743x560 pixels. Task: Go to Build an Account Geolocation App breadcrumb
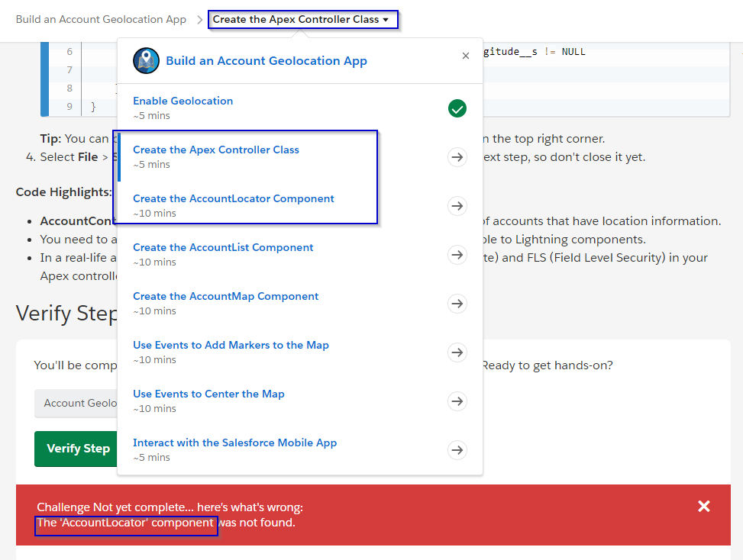click(x=101, y=19)
